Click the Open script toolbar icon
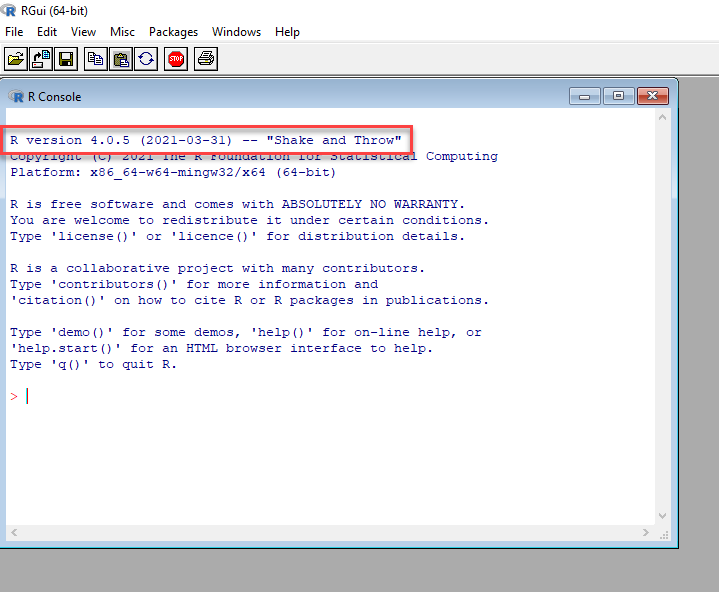The width and height of the screenshot is (719, 592). (16, 59)
